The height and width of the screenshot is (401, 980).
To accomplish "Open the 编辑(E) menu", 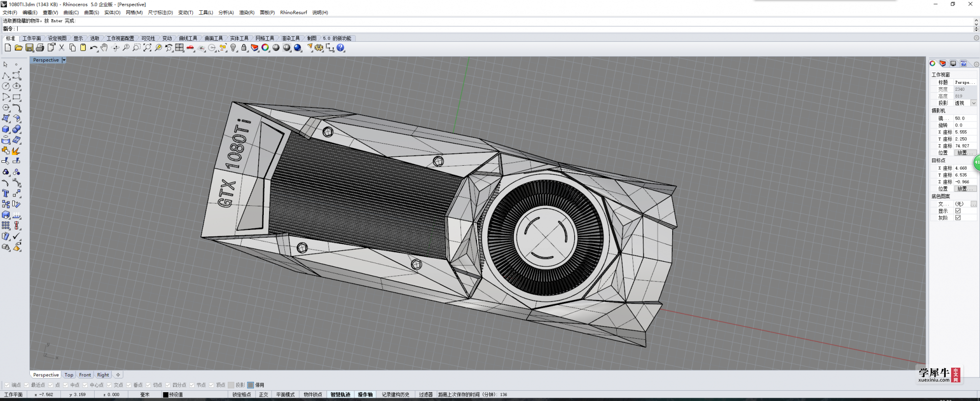I will point(30,12).
